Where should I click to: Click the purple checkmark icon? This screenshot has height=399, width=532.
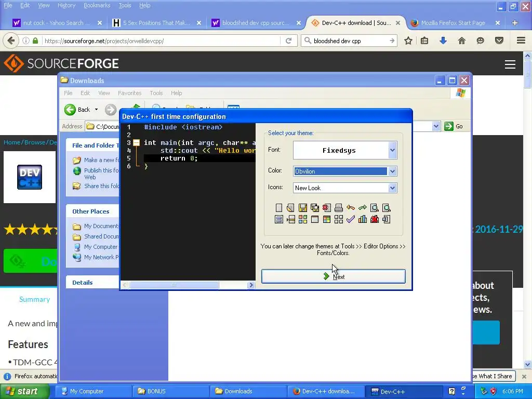pyautogui.click(x=351, y=220)
